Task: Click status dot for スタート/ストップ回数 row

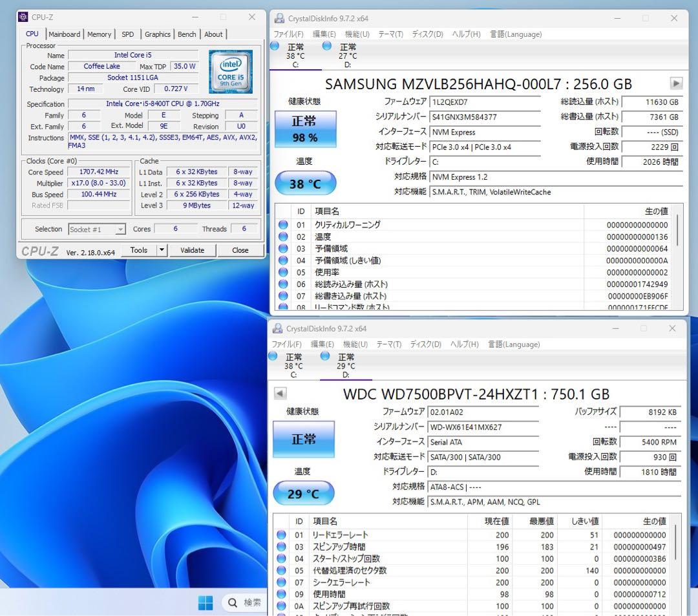Action: pyautogui.click(x=281, y=558)
